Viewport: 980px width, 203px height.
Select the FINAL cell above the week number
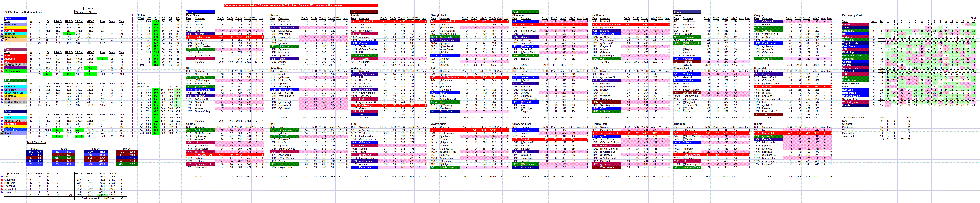point(90,8)
